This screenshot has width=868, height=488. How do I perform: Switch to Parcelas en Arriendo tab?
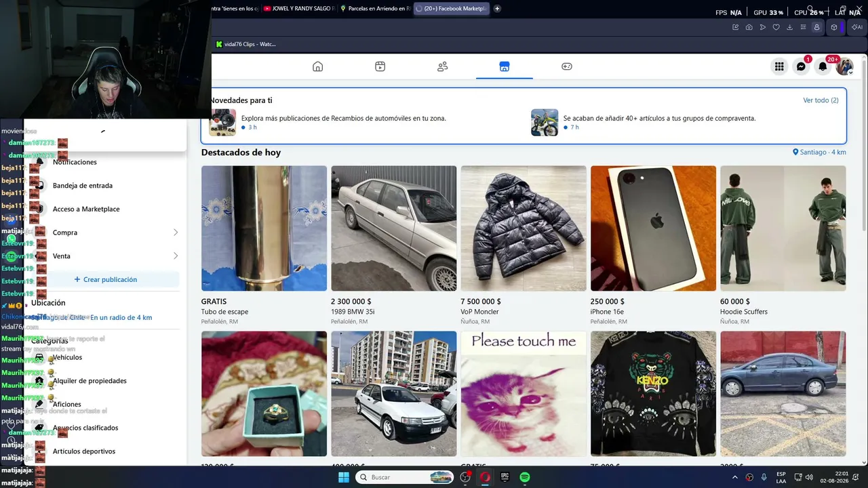point(375,9)
